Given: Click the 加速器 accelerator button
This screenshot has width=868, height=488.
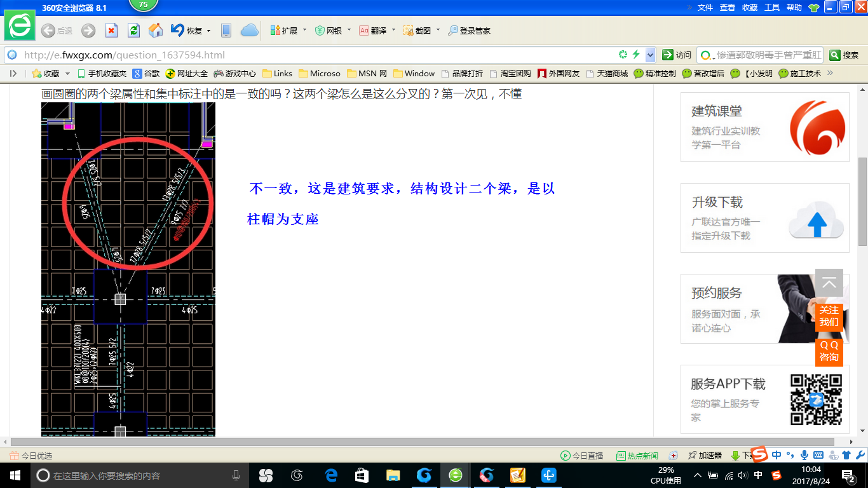Looking at the screenshot, I should [705, 456].
